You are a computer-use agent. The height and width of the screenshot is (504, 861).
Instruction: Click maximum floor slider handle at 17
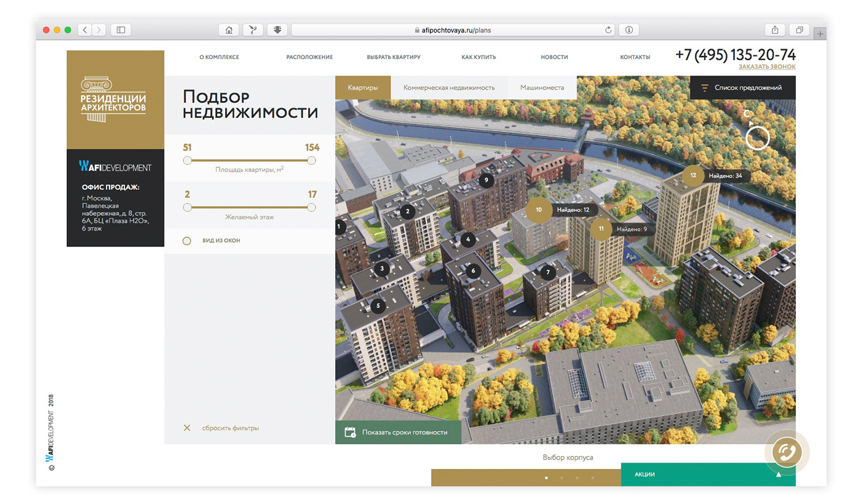coord(311,208)
